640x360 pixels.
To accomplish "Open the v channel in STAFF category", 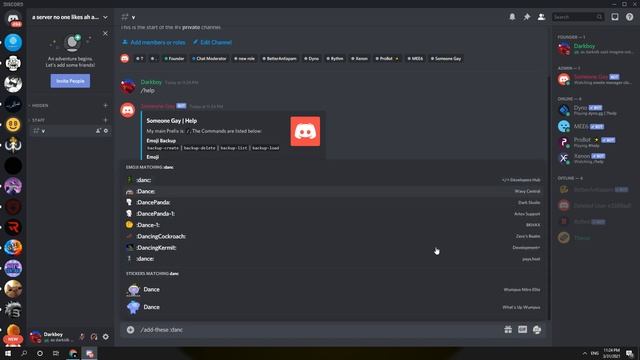I will coord(70,131).
